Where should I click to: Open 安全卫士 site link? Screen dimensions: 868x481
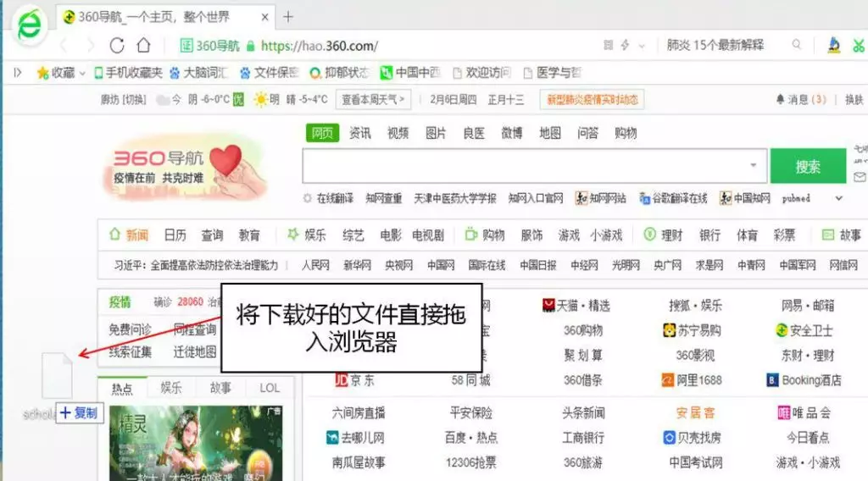pyautogui.click(x=804, y=330)
